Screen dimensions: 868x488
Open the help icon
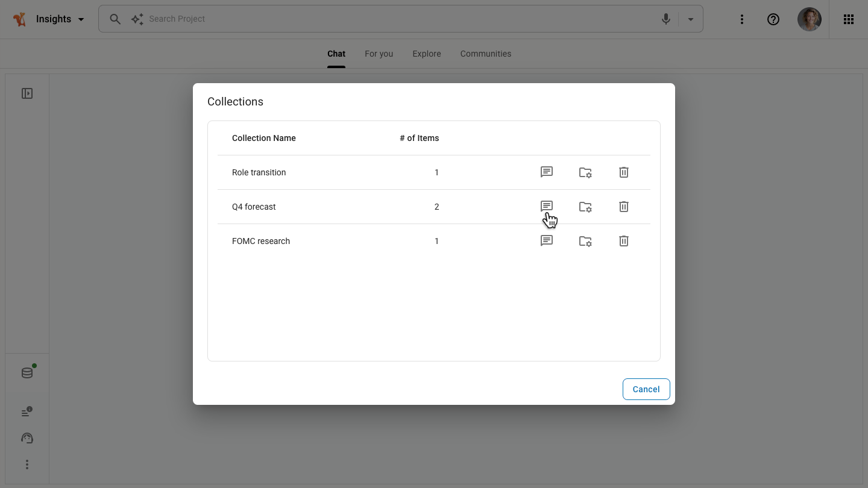(x=773, y=19)
